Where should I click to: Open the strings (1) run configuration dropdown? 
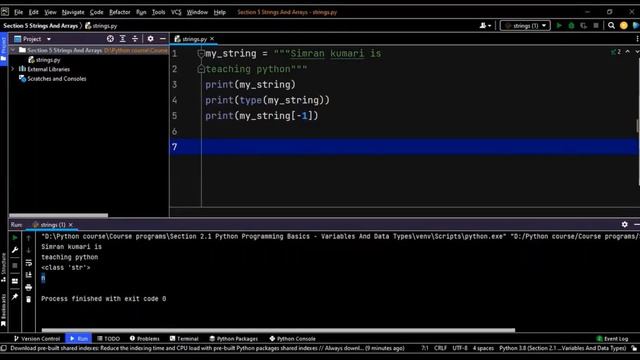coord(525,25)
